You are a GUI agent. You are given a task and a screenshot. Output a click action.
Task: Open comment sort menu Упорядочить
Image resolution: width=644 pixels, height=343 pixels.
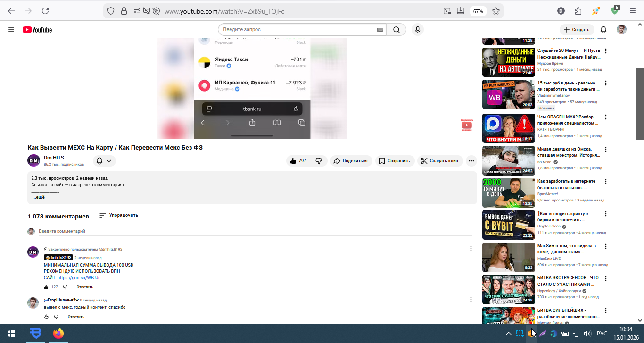pos(119,215)
